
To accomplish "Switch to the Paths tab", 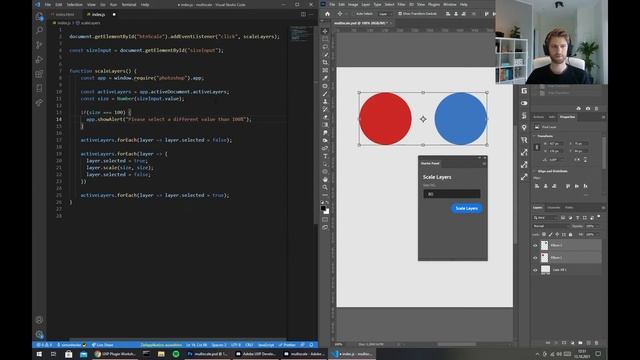I will coord(569,208).
